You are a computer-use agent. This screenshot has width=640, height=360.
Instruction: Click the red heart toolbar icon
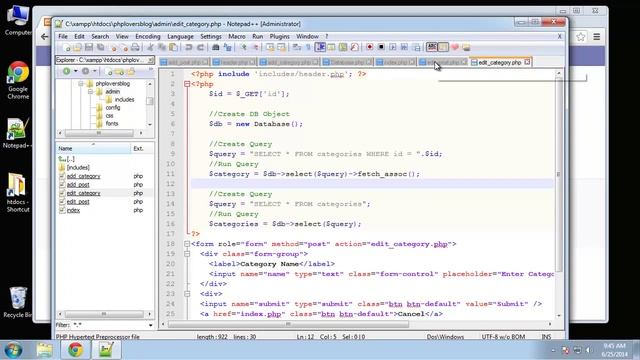[x=455, y=47]
